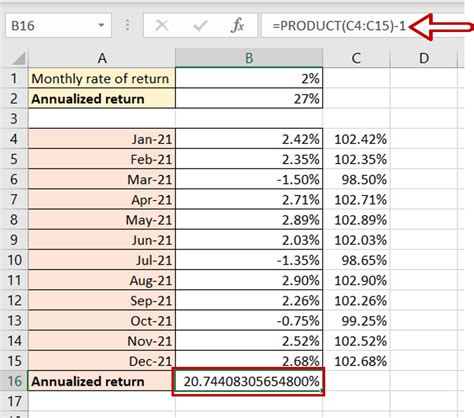
Task: Open the Insert Function fx icon
Action: 237,25
